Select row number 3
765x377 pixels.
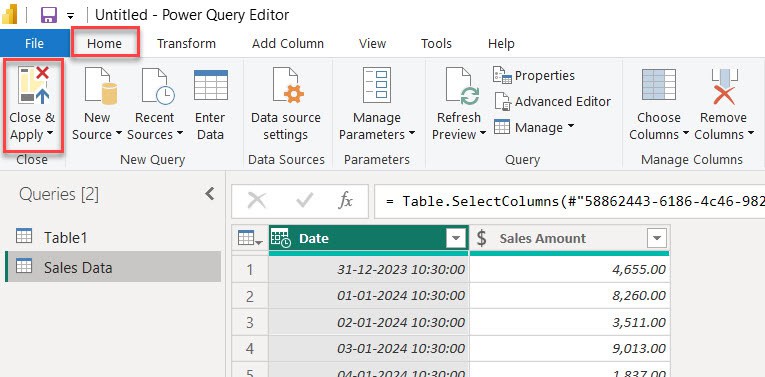[250, 322]
